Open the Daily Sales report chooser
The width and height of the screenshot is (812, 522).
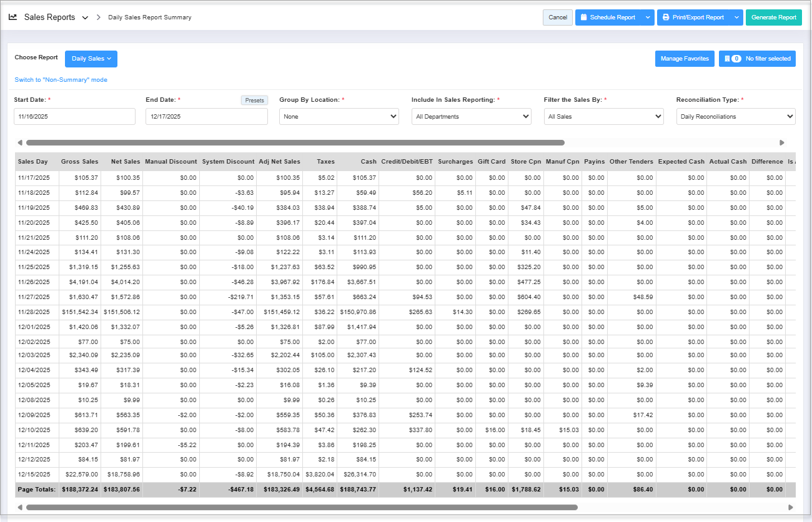(91, 59)
